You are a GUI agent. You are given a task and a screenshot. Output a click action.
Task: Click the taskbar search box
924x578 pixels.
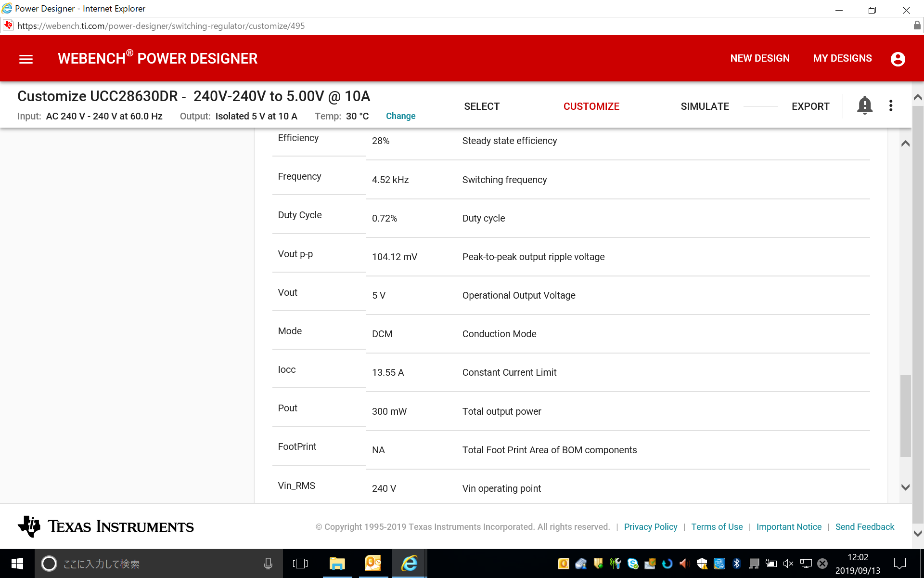pyautogui.click(x=159, y=564)
